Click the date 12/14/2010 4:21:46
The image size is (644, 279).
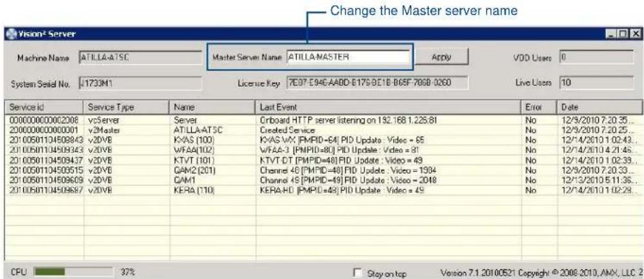pyautogui.click(x=599, y=150)
